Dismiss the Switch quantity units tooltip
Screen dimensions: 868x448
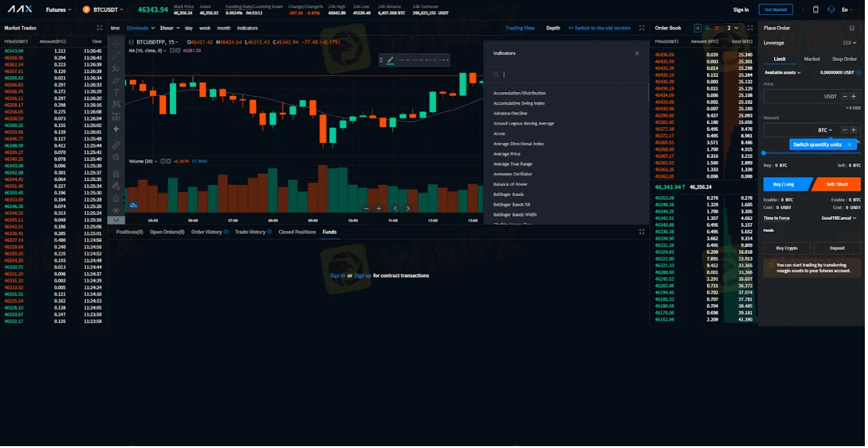click(850, 145)
